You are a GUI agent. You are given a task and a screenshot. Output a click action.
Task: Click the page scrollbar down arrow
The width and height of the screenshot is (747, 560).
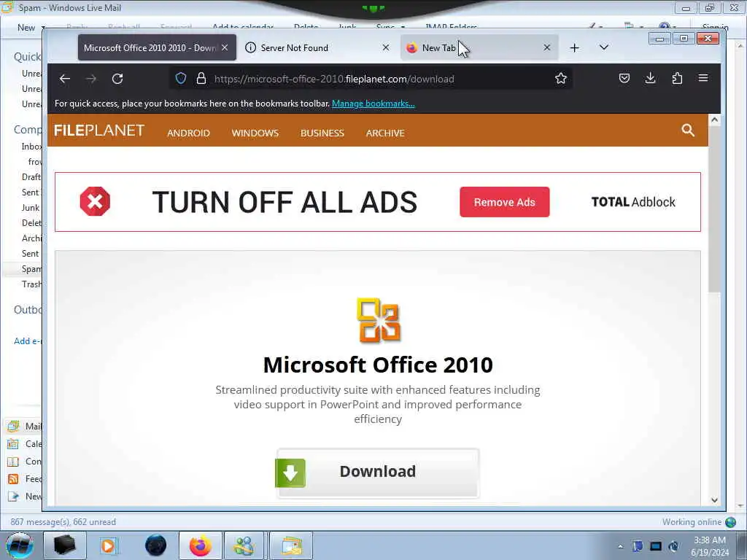(714, 500)
